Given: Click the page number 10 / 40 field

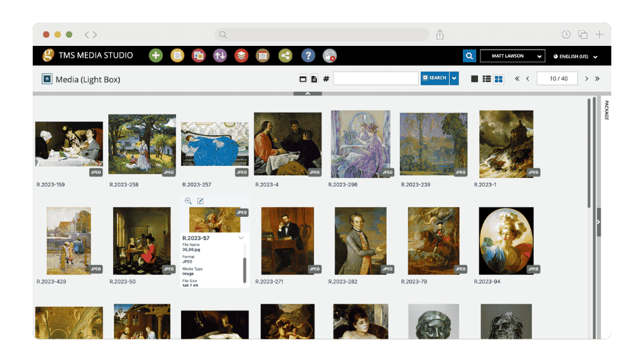Looking at the screenshot, I should [x=557, y=79].
